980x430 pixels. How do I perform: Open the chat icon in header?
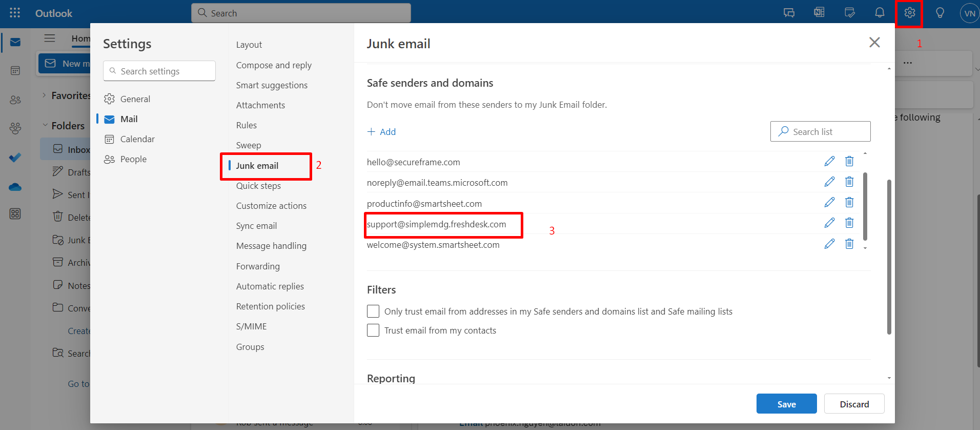click(x=789, y=13)
